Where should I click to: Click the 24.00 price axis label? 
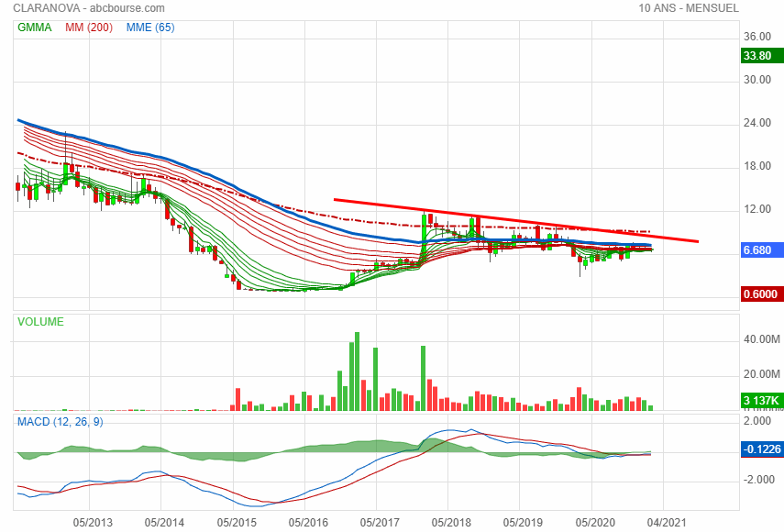pos(757,123)
